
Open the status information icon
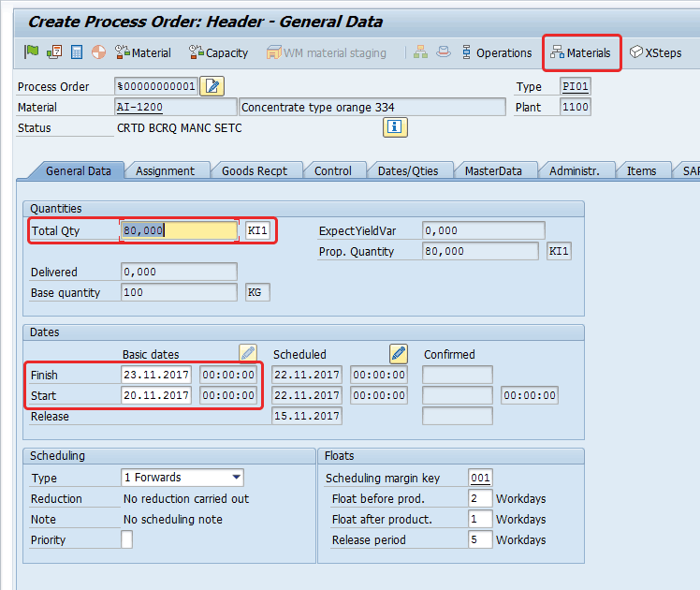[x=394, y=127]
